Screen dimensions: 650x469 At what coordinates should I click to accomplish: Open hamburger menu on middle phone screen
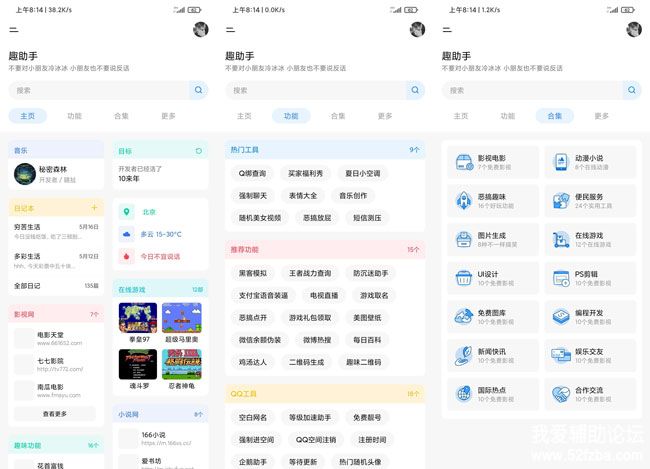(x=230, y=30)
